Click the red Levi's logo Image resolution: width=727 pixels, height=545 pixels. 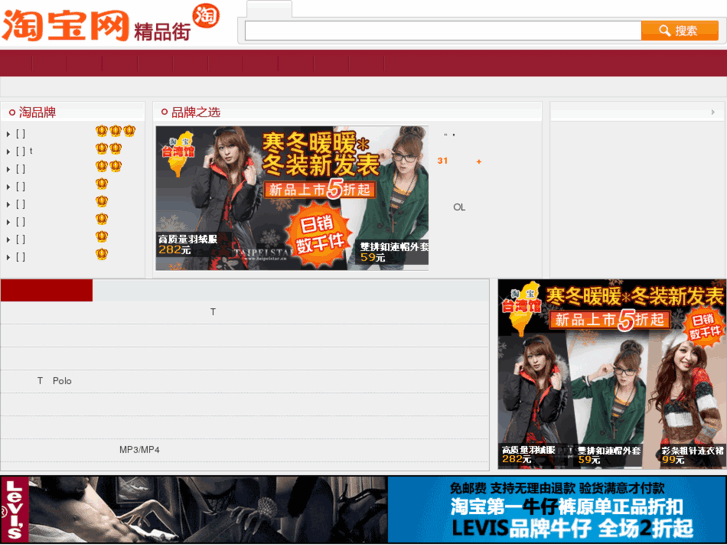(x=15, y=510)
